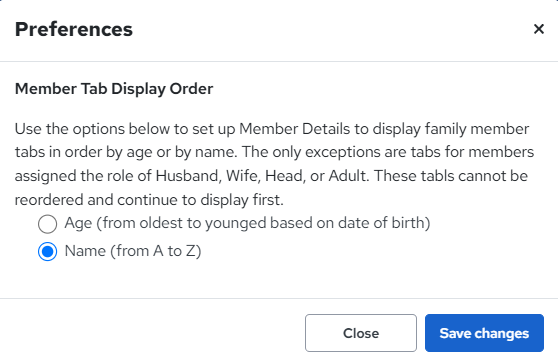
Task: Click the 'A to Z' text in Name option
Action: [x=175, y=251]
